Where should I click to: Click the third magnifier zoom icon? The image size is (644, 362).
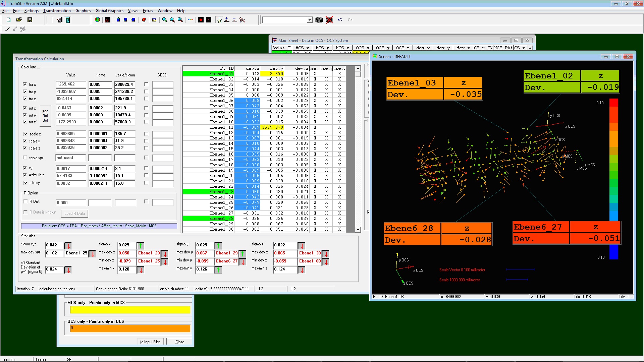click(x=180, y=20)
